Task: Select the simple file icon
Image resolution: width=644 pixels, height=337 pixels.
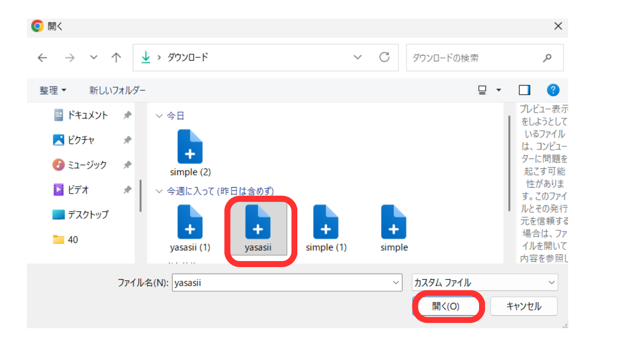Action: (394, 222)
